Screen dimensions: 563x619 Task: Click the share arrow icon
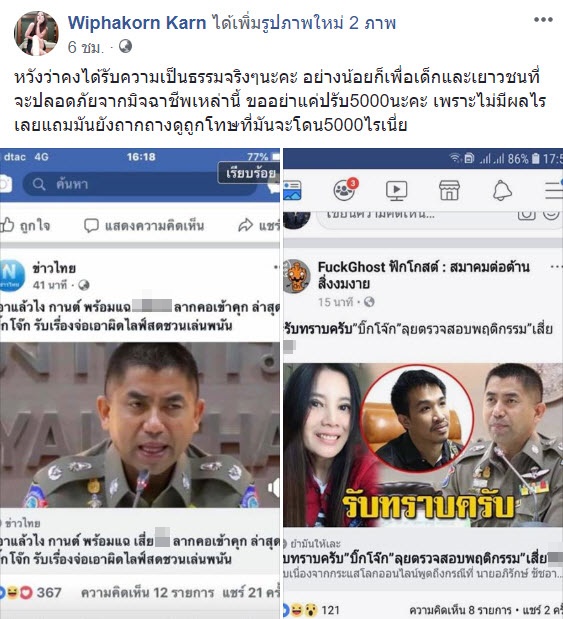click(245, 225)
